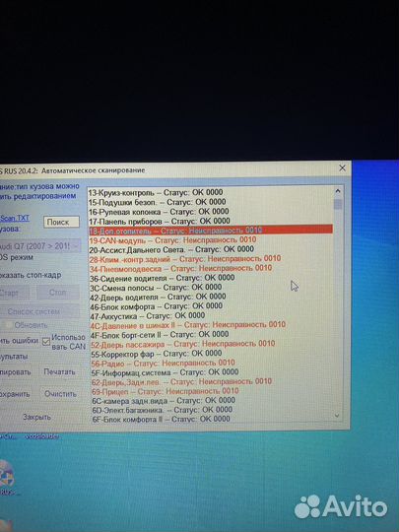
Task: Click the scrollbar up arrow in results list
Action: 338,191
